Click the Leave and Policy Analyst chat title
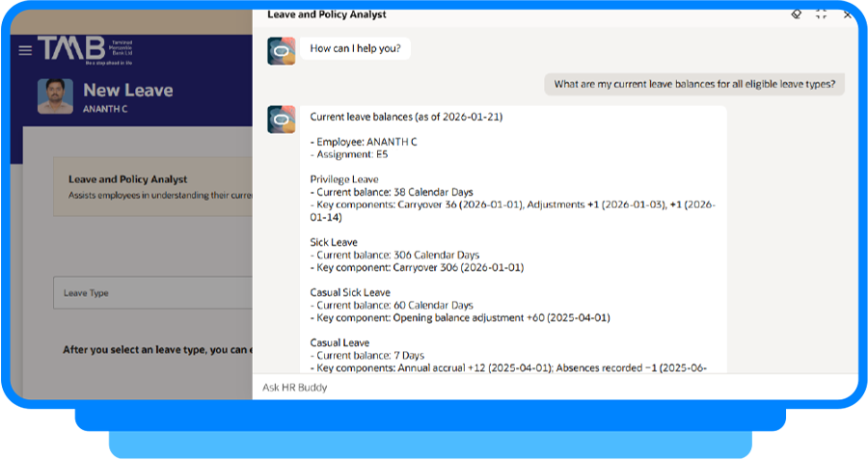Image resolution: width=868 pixels, height=460 pixels. click(326, 14)
